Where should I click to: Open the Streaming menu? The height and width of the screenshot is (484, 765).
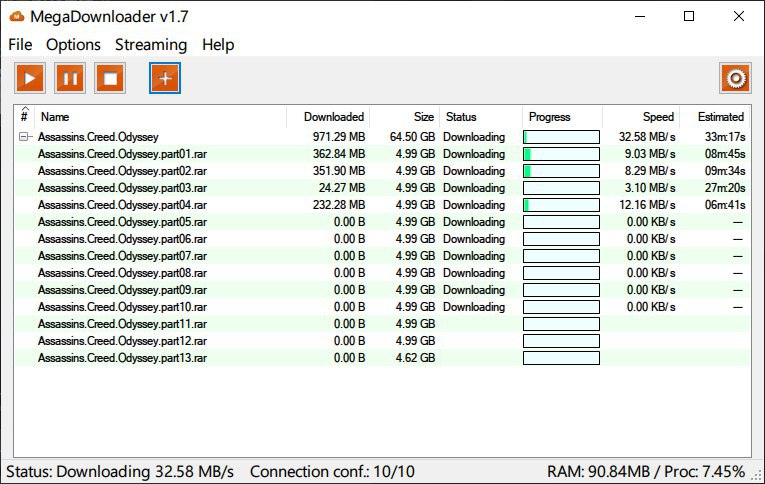tap(150, 45)
